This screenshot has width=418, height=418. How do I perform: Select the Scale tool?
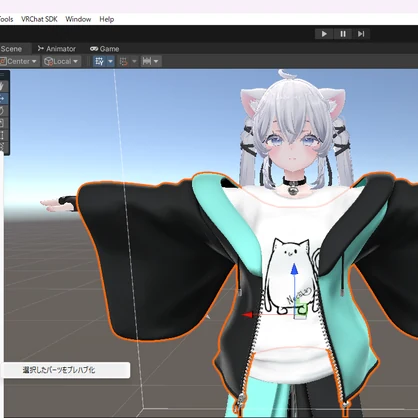tap(3, 123)
